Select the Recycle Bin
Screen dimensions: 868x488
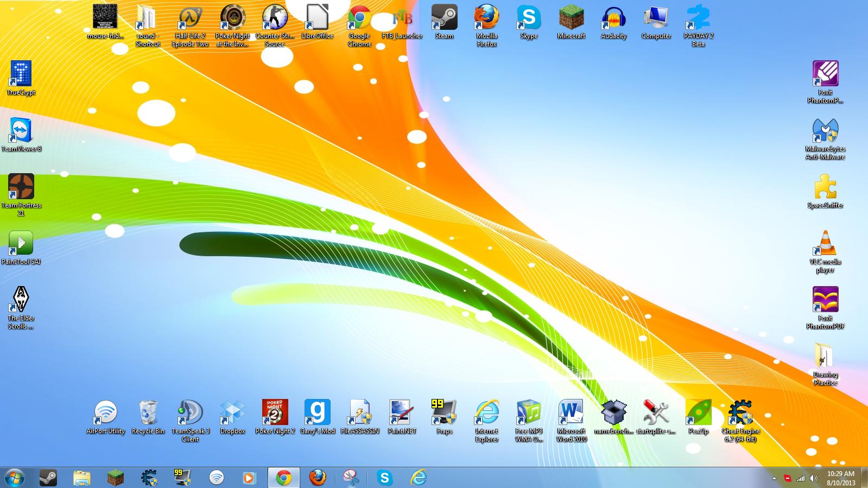point(148,417)
